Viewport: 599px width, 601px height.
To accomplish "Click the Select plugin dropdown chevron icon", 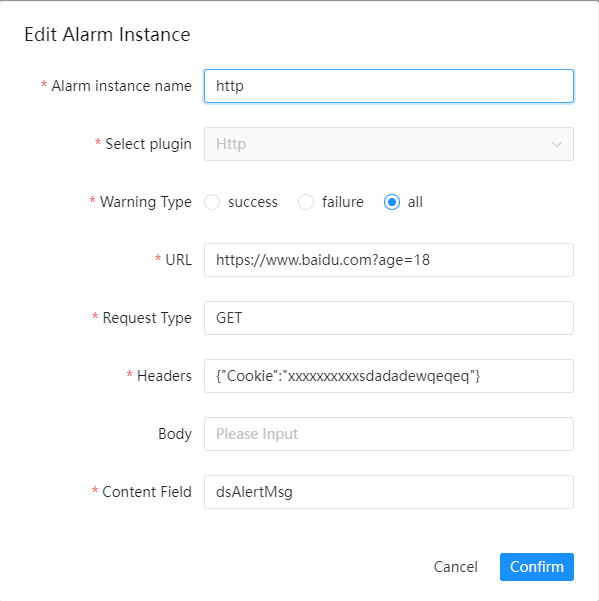I will 556,144.
